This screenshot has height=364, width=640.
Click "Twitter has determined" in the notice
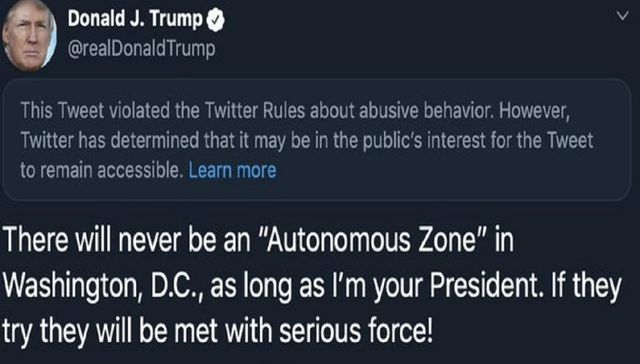click(109, 140)
